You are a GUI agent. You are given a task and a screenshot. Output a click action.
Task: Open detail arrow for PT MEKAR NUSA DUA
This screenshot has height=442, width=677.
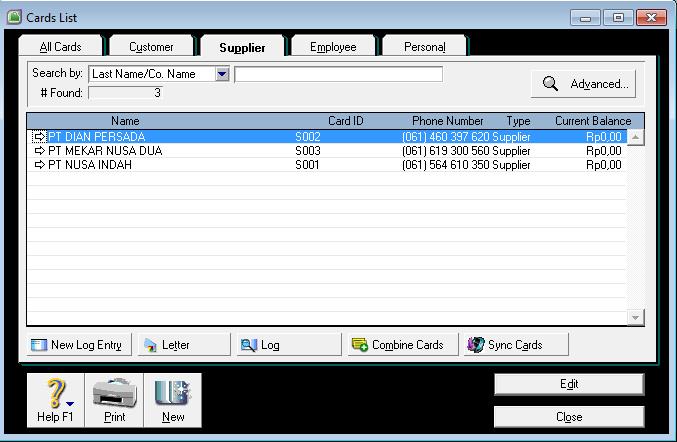coord(39,151)
